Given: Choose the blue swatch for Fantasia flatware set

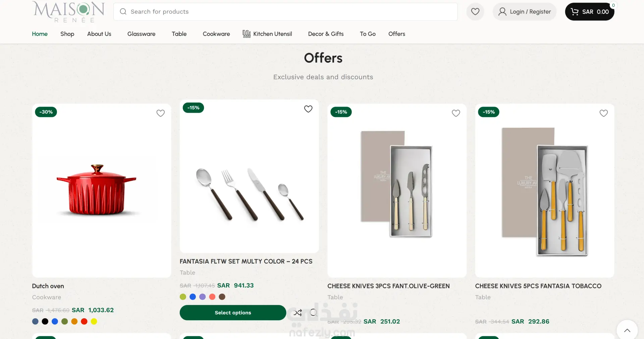Looking at the screenshot, I should [193, 297].
